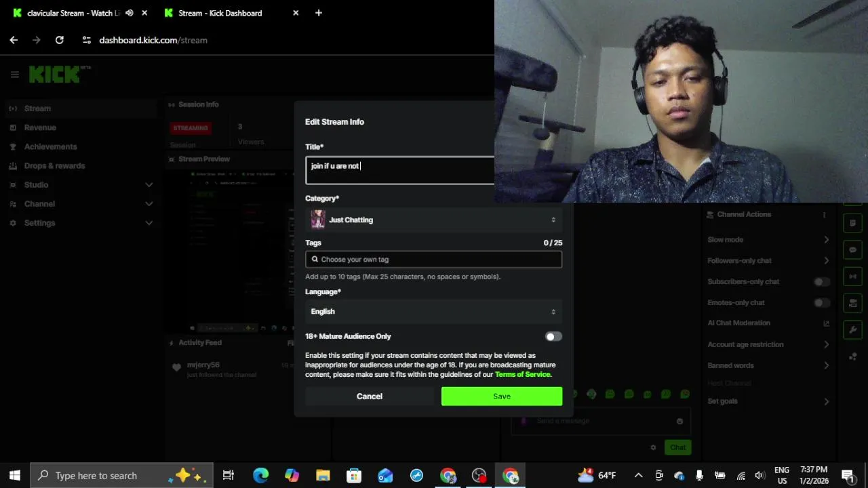Click the Choose your own tag field
Screen dimensions: 868x488
(433, 260)
